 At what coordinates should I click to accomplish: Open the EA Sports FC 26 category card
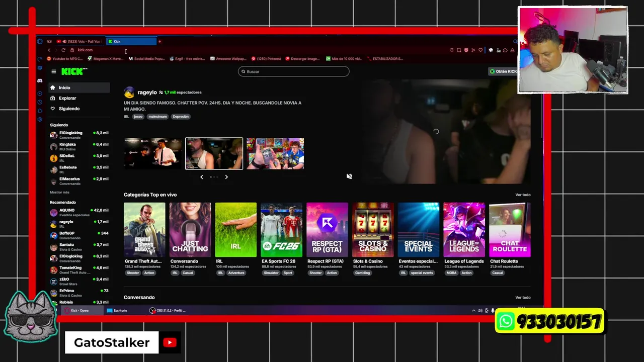pyautogui.click(x=281, y=230)
